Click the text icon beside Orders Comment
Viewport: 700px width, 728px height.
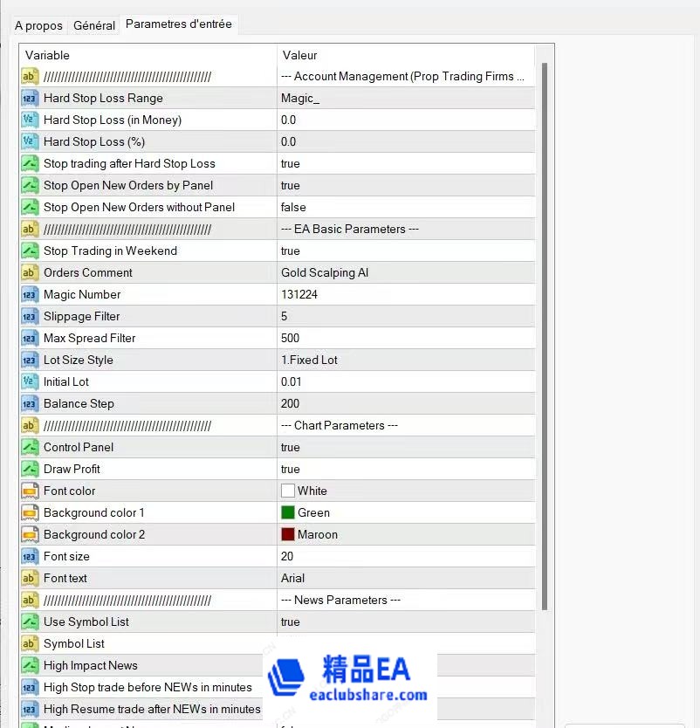point(29,272)
